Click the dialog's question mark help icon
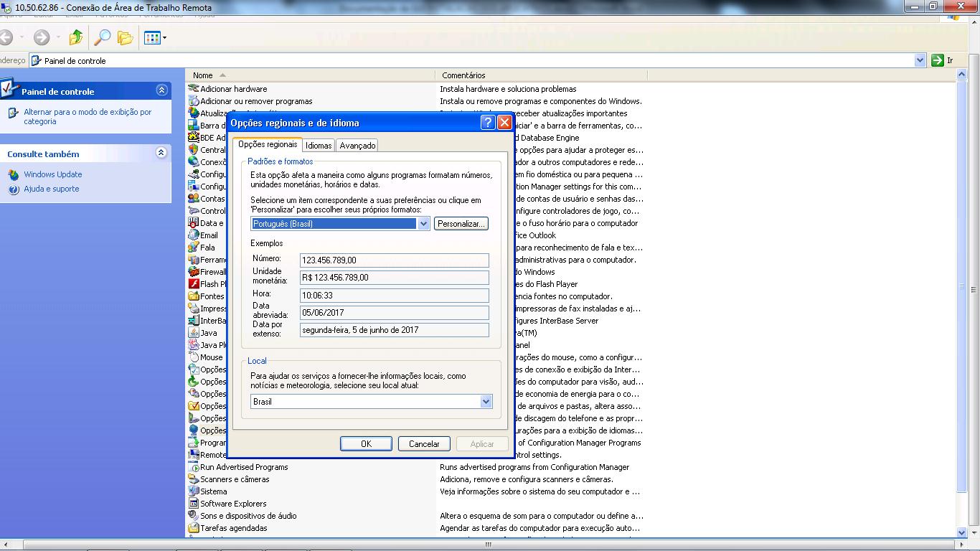This screenshot has width=980, height=551. pyautogui.click(x=488, y=123)
